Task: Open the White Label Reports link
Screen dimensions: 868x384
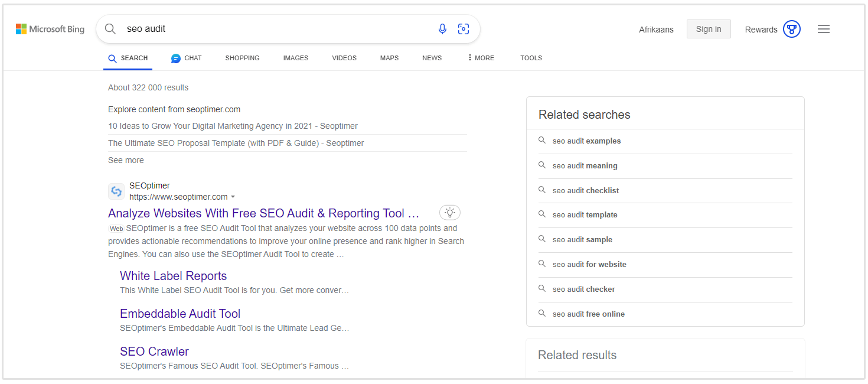Action: [x=173, y=276]
